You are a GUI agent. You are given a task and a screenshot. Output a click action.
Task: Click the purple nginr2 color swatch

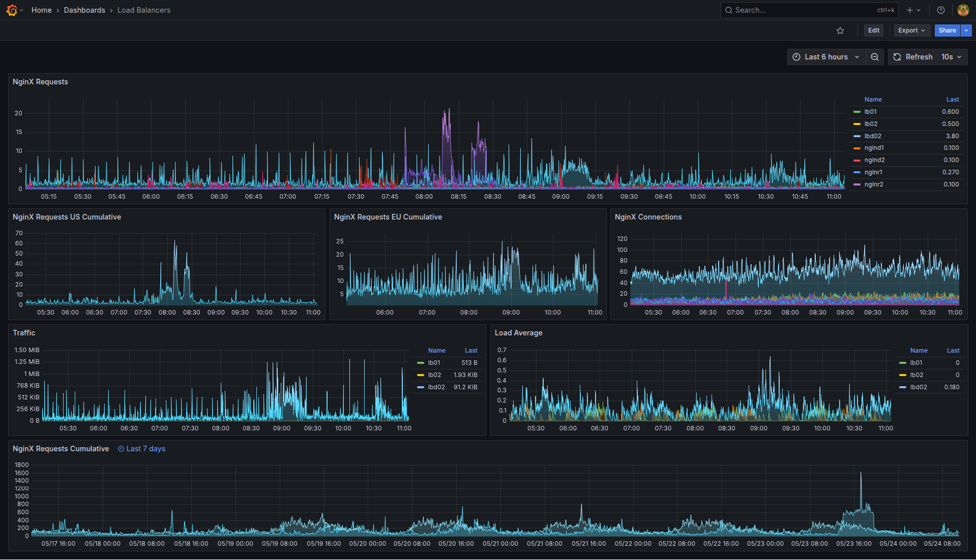[x=857, y=184]
